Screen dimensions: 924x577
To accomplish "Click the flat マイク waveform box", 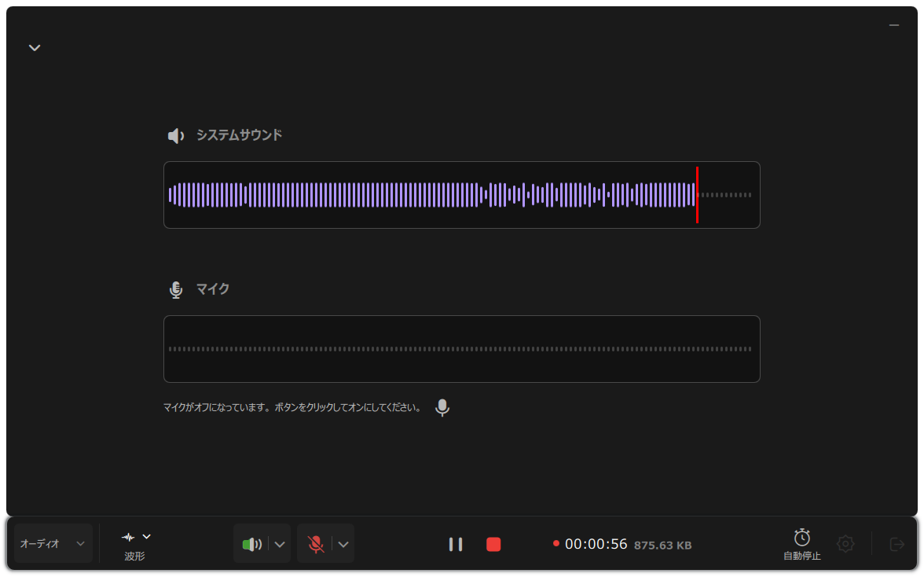I will [x=461, y=349].
